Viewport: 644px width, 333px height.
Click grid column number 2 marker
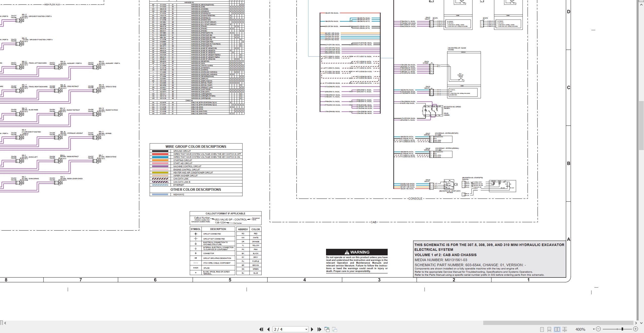454,280
